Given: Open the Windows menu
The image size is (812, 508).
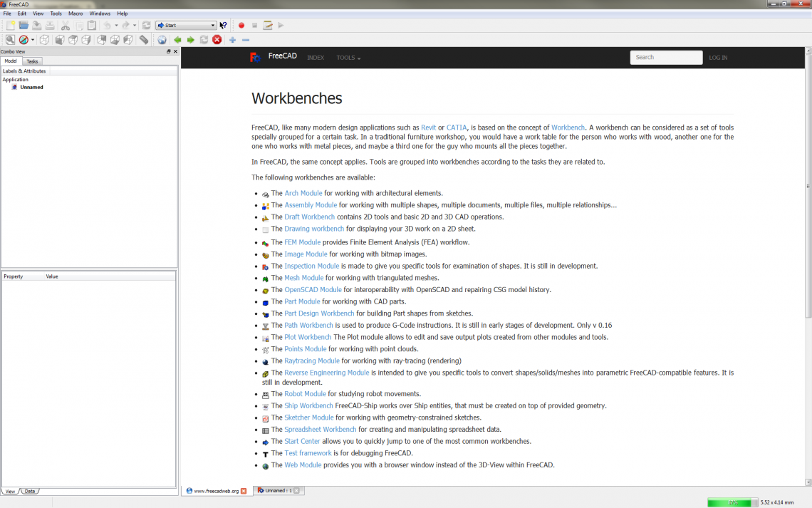Looking at the screenshot, I should pyautogui.click(x=100, y=14).
